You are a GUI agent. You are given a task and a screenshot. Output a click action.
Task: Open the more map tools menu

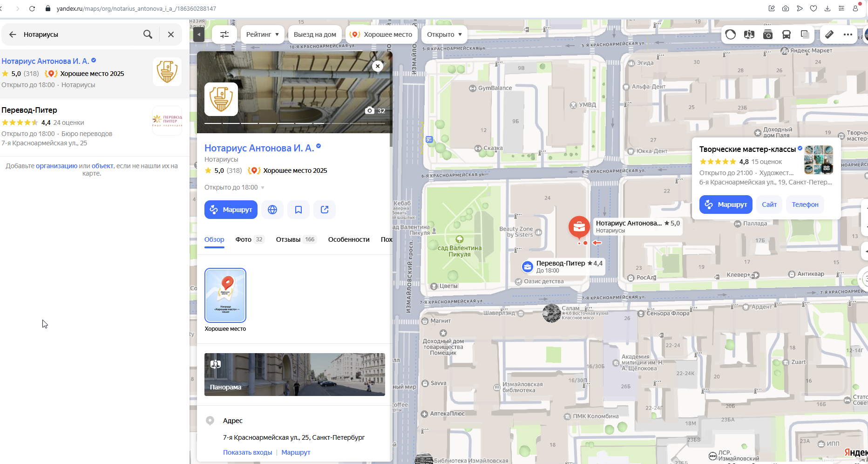point(848,34)
